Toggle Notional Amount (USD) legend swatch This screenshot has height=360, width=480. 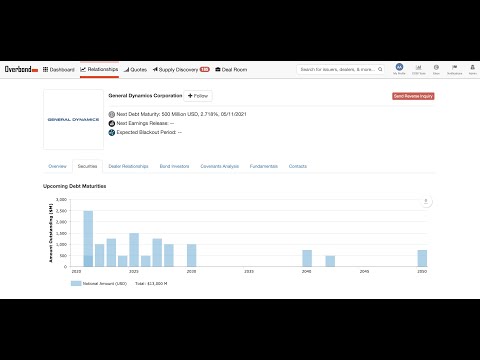tap(76, 283)
